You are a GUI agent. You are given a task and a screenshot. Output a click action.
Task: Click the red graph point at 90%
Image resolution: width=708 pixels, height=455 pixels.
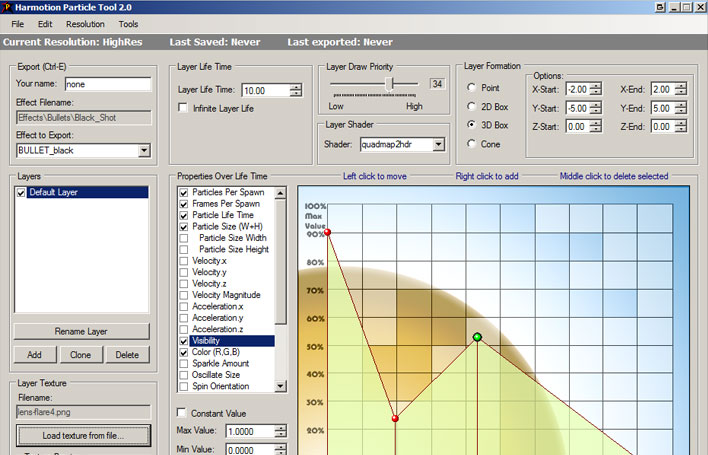(x=327, y=232)
